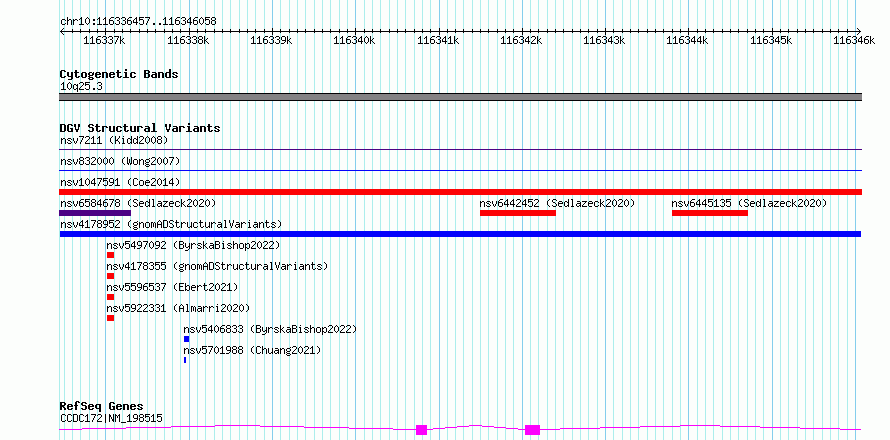Open nsv5406833 (ByrskaBishop2022) label

point(270,329)
